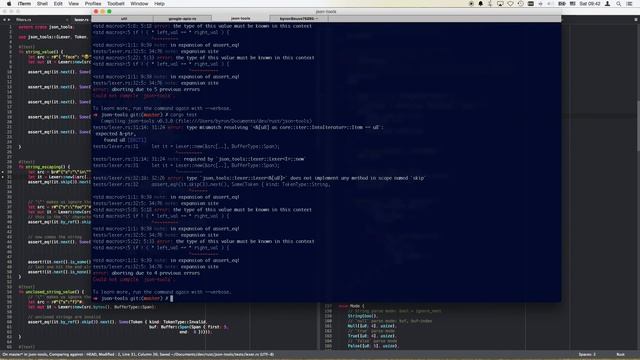Click the git status text in editor status bar
The height and width of the screenshot is (360, 640).
tap(138, 354)
